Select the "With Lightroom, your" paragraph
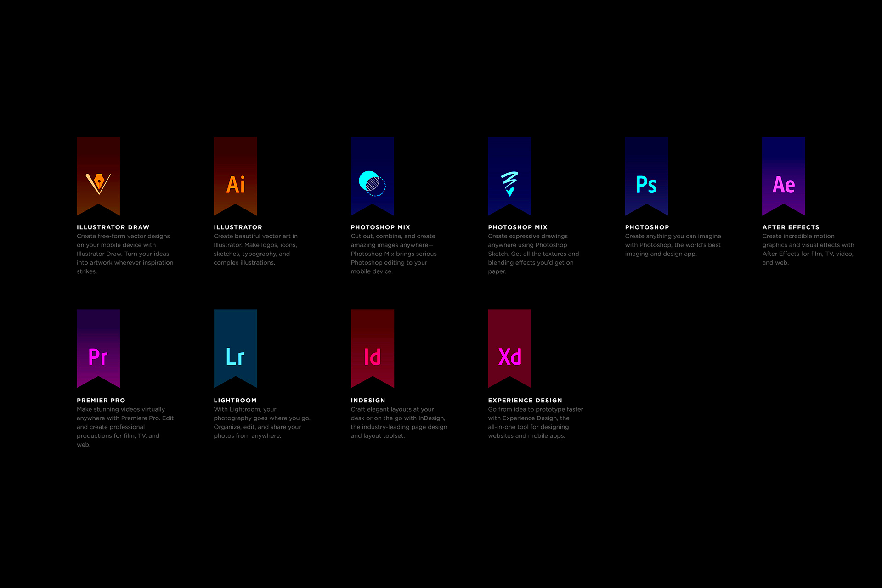 point(262,423)
